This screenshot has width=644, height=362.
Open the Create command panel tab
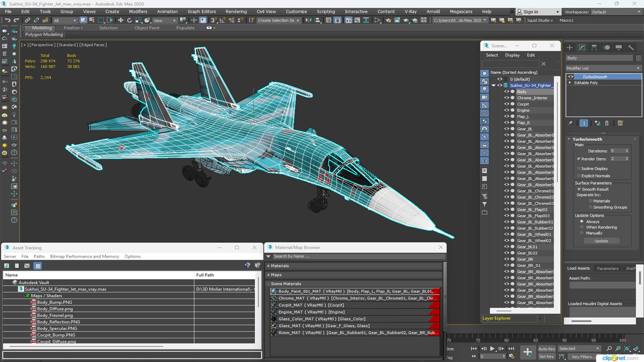point(570,48)
